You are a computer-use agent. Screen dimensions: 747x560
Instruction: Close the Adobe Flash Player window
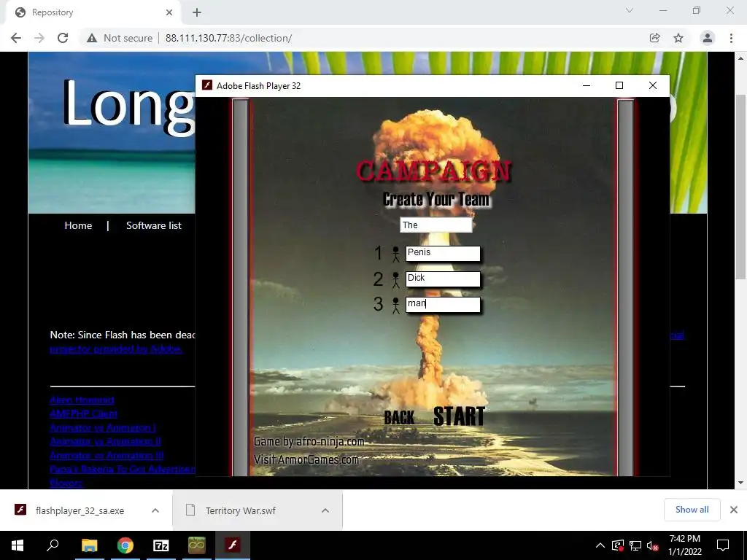tap(653, 86)
